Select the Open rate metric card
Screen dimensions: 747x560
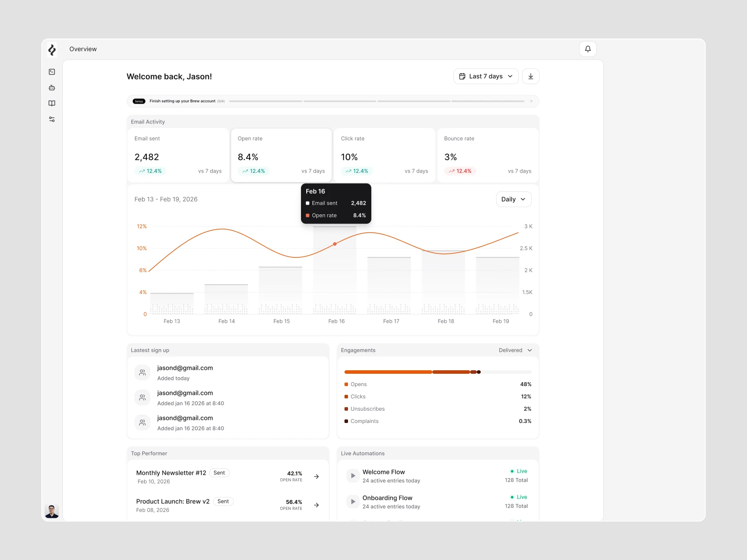tap(281, 155)
